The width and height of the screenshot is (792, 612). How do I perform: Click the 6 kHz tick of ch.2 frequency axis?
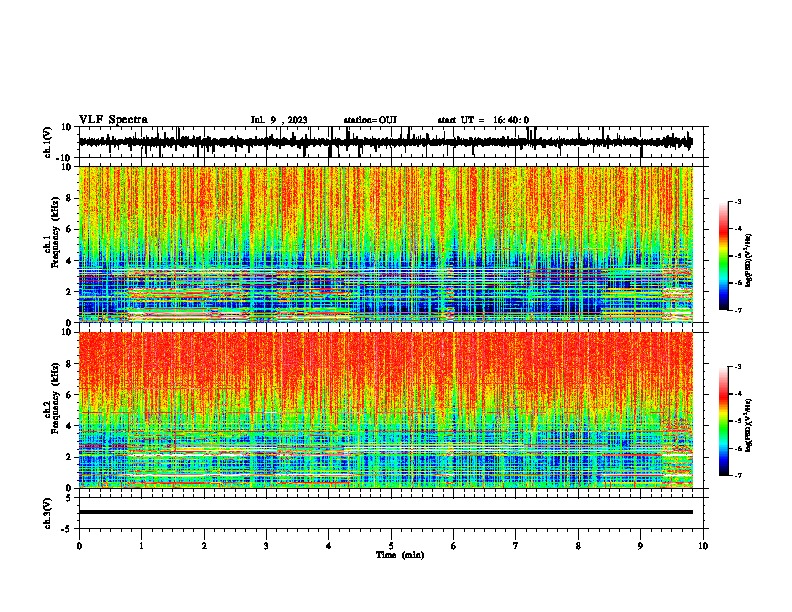click(x=69, y=394)
